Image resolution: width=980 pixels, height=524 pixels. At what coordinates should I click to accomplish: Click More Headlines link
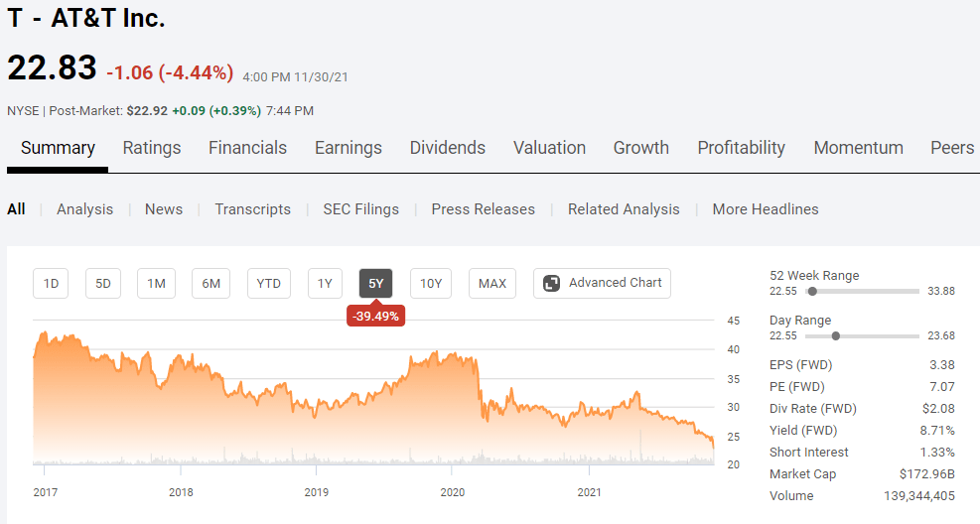click(x=766, y=209)
